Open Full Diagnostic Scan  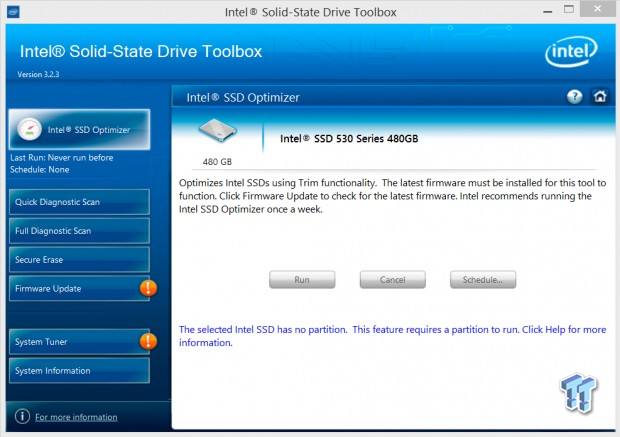click(79, 231)
